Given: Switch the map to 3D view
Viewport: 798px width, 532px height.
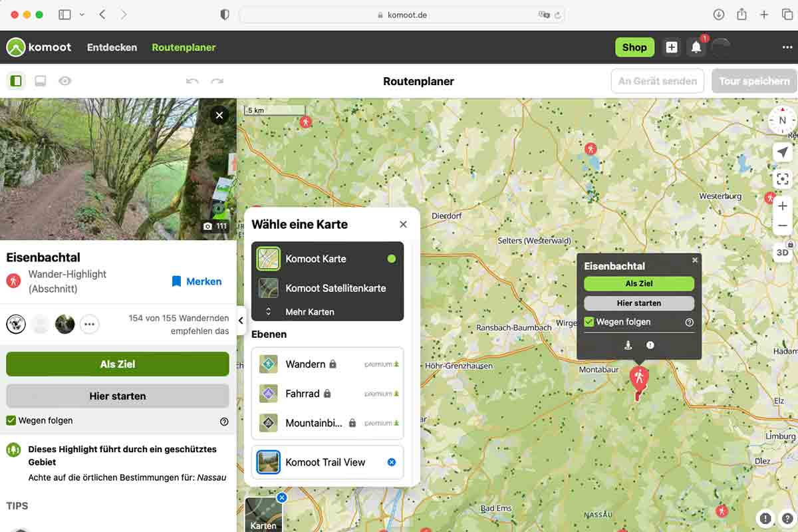Looking at the screenshot, I should pos(782,252).
